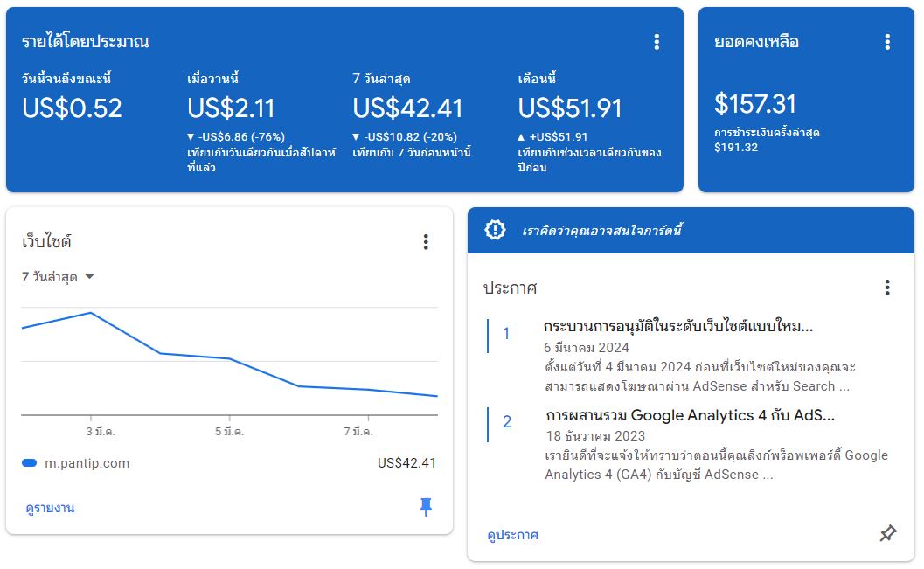Click the $157.31 balance amount

pos(755,104)
